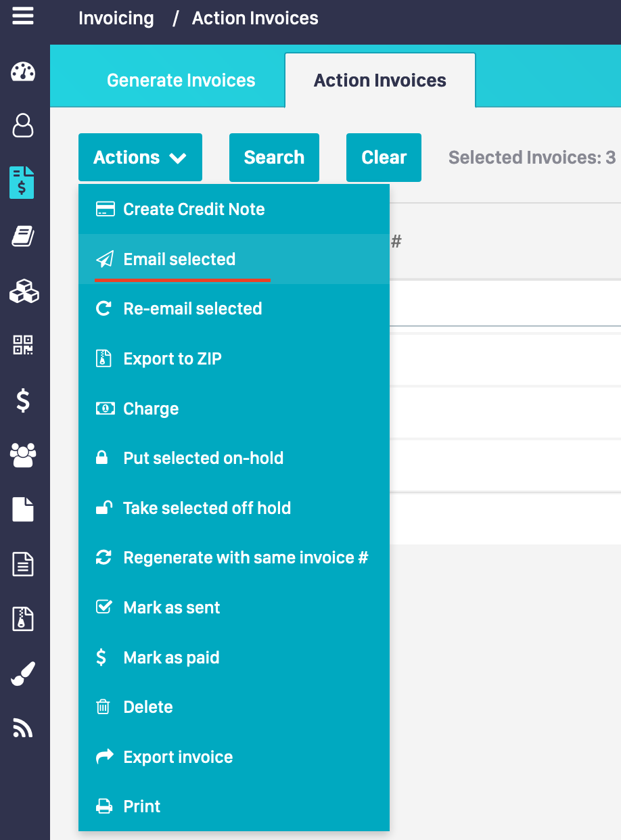This screenshot has height=840, width=621.
Task: Collapse the Actions dropdown
Action: 140,158
